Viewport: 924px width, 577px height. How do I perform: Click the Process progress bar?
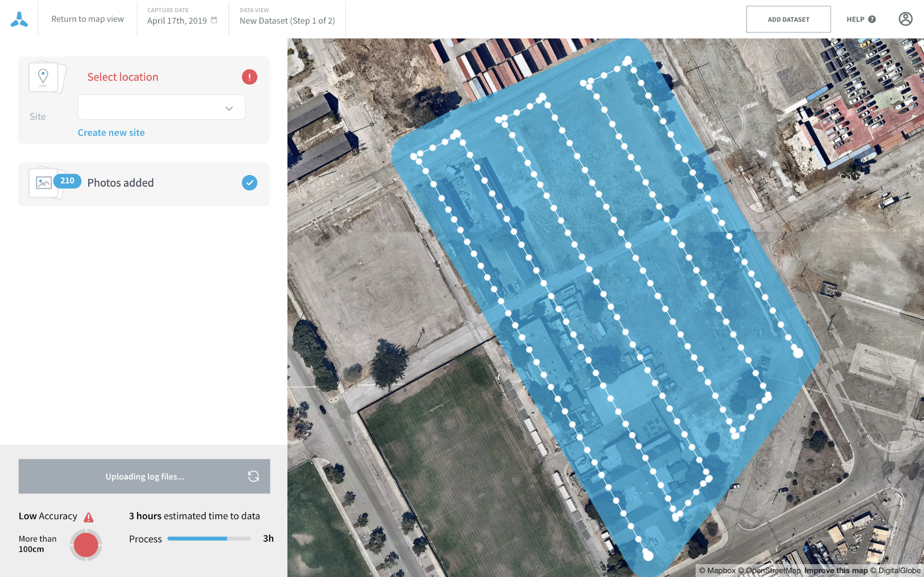click(208, 538)
